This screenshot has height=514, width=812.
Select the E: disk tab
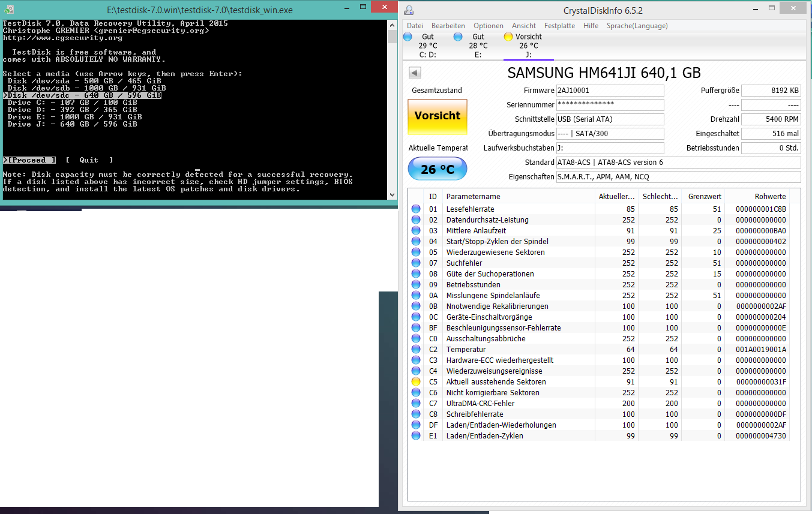click(478, 46)
